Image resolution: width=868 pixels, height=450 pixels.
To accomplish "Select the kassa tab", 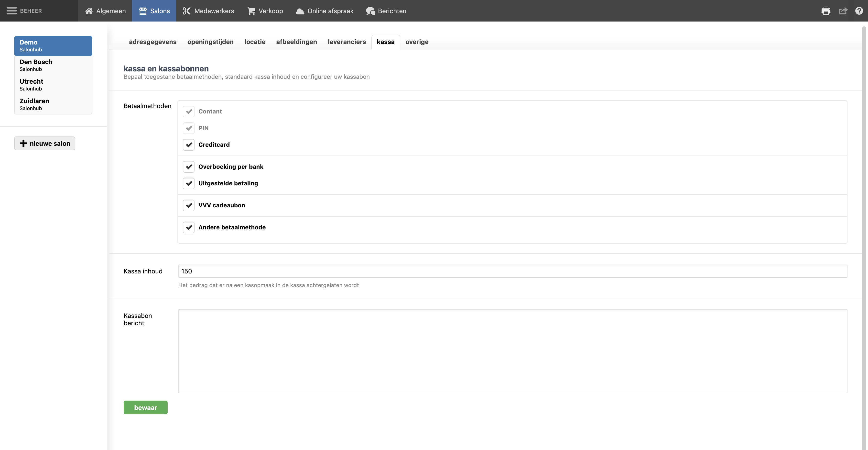I will click(x=385, y=42).
